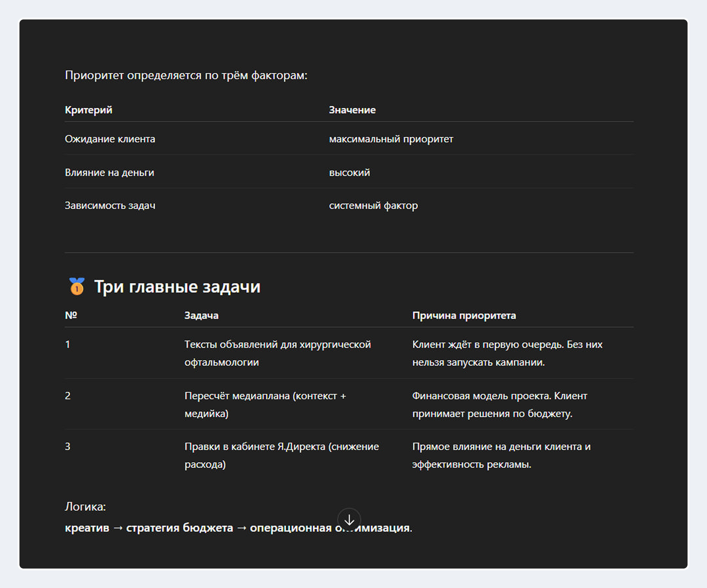This screenshot has width=707, height=588.
Task: Select the 'Ожидание клиента' cell
Action: [110, 139]
